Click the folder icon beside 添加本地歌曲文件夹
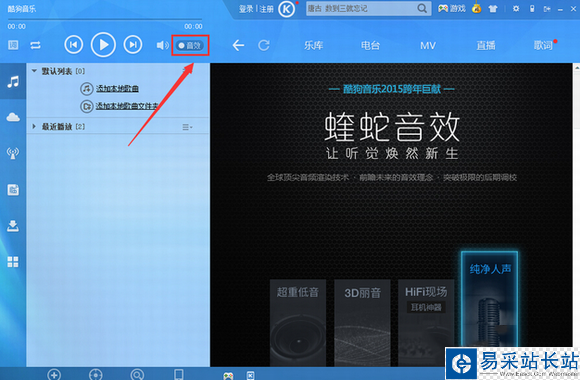Screen dimensions: 580x380 pos(87,106)
